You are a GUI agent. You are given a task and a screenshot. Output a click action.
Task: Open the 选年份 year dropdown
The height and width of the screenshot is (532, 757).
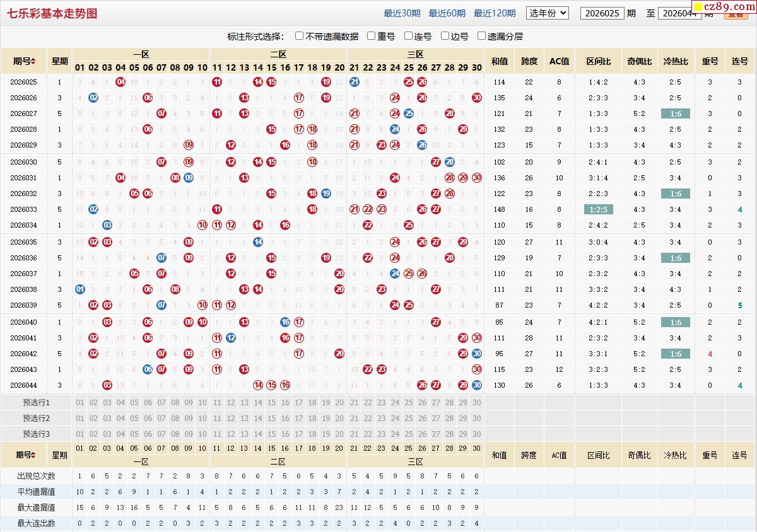click(548, 13)
